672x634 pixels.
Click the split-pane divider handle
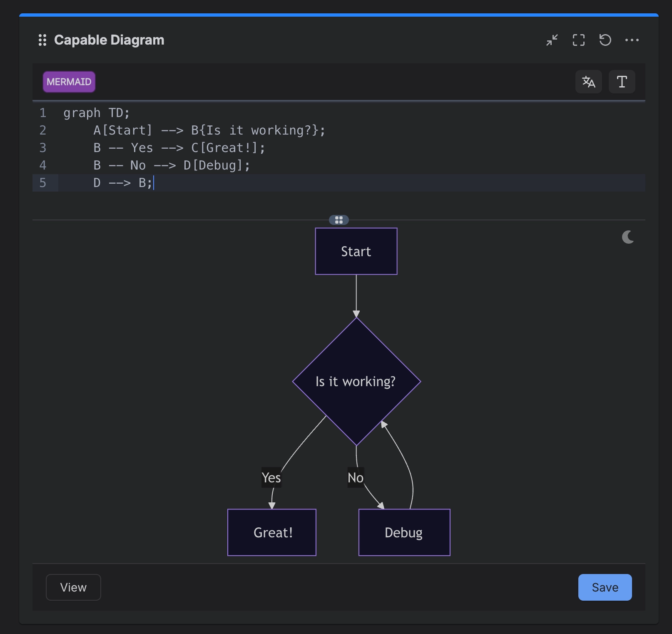pyautogui.click(x=339, y=220)
